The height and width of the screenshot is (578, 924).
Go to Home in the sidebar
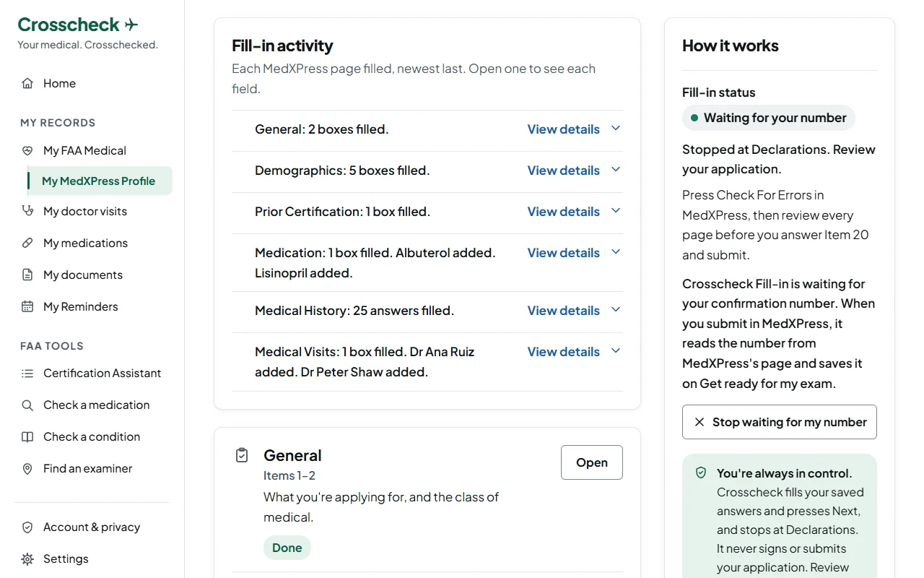tap(93, 83)
